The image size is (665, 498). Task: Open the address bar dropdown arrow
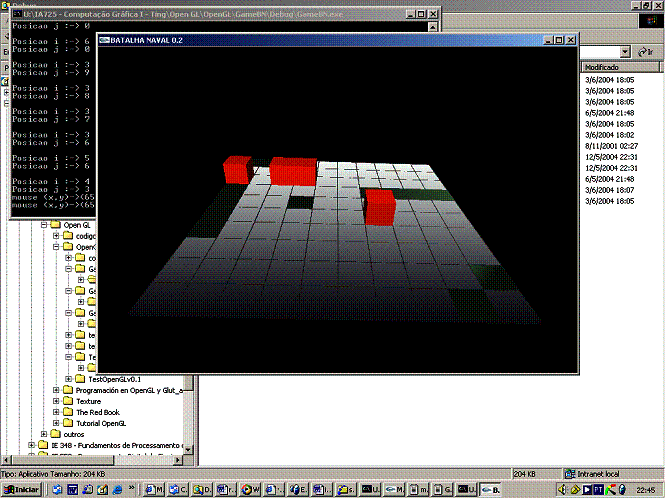tap(625, 51)
